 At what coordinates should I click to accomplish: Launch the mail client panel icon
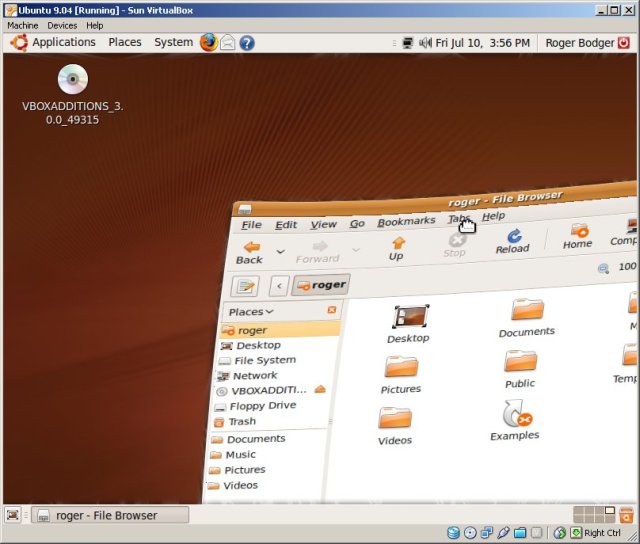[x=228, y=42]
